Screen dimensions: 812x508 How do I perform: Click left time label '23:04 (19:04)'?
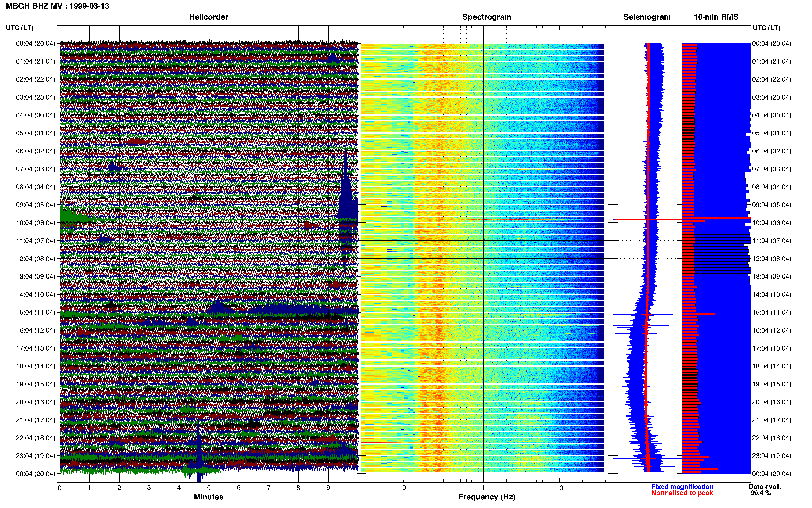tap(36, 456)
